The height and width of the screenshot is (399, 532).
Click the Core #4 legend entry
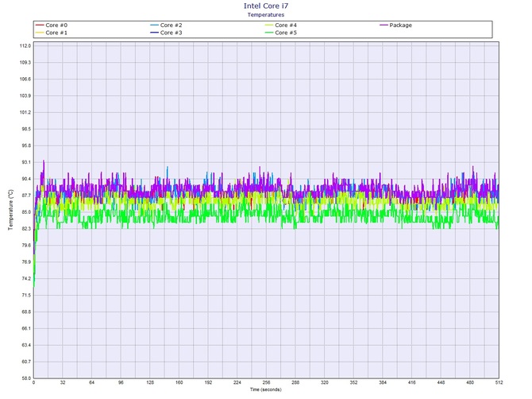pos(281,25)
